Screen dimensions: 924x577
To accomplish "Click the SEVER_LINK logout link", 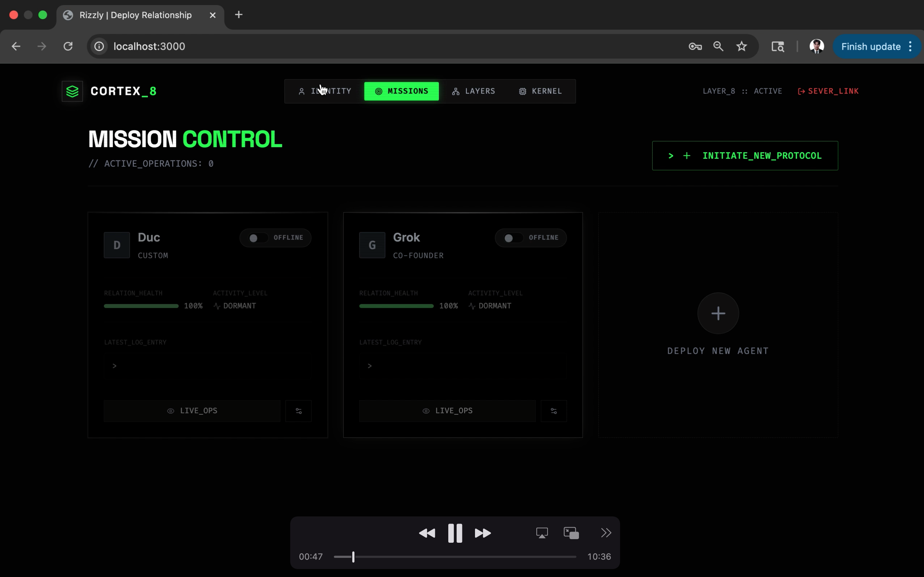I will pyautogui.click(x=828, y=91).
